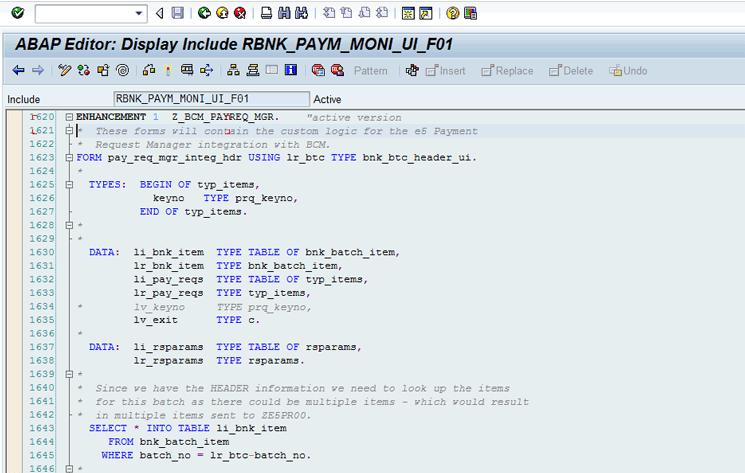The height and width of the screenshot is (473, 745).
Task: Click the green Back icon
Action: click(204, 13)
